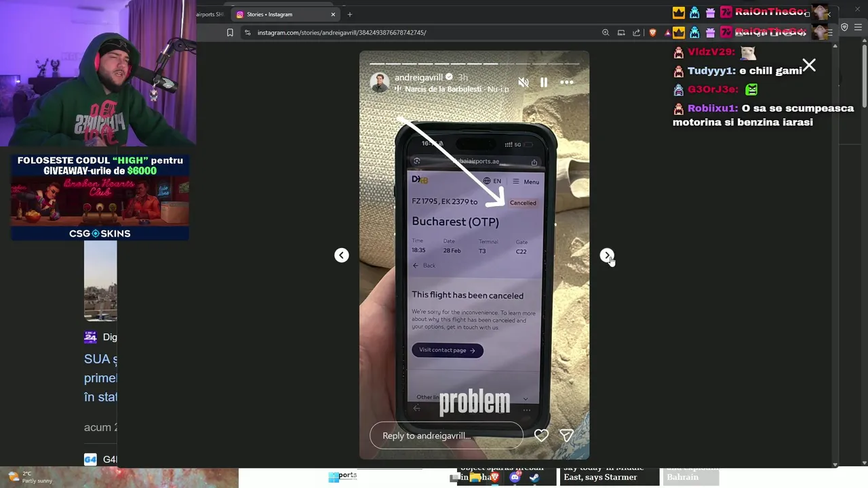This screenshot has height=488, width=868.
Task: Open Discord from the taskbar
Action: coord(515,477)
